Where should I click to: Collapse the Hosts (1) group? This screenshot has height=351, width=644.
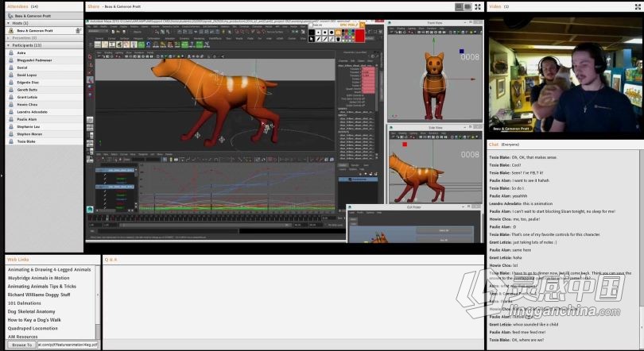8,23
